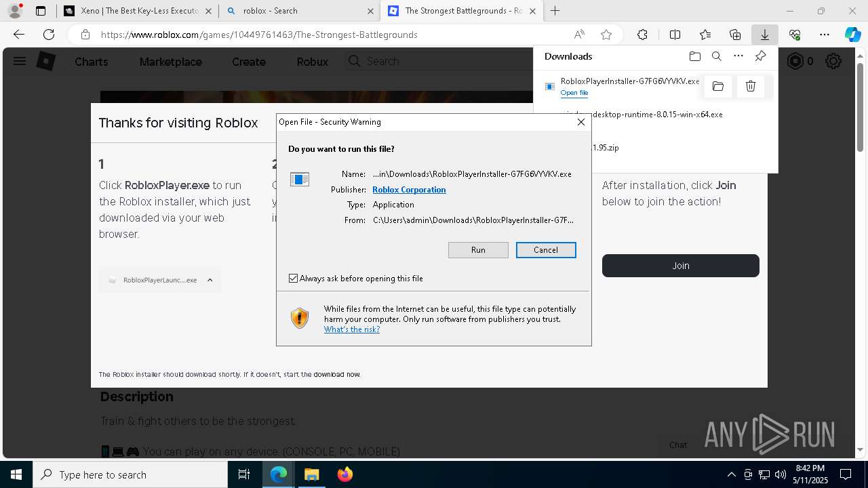Viewport: 868px width, 488px height.
Task: Open a new browser tab
Action: 555,11
